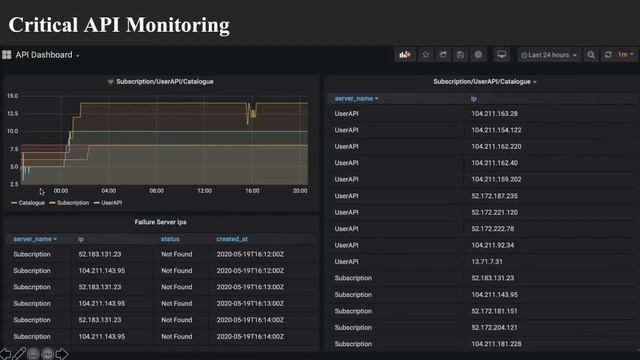Select IP 104.211.162.40 cell

tap(494, 163)
